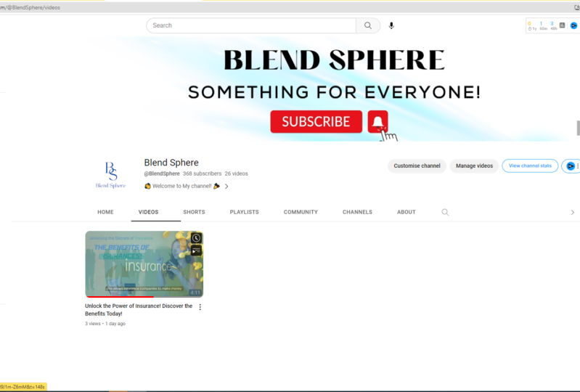Image resolution: width=580 pixels, height=392 pixels.
Task: Open the CHANNELS tab
Action: (357, 212)
